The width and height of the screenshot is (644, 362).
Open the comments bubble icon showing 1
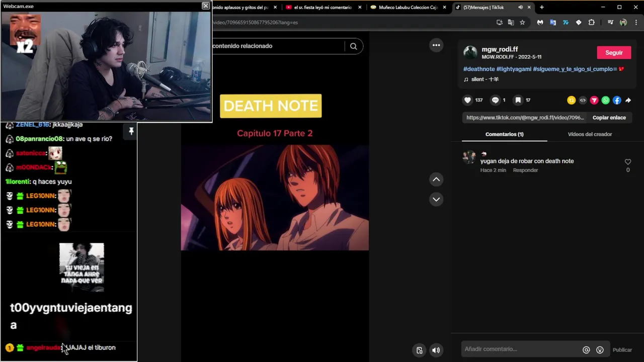click(495, 100)
